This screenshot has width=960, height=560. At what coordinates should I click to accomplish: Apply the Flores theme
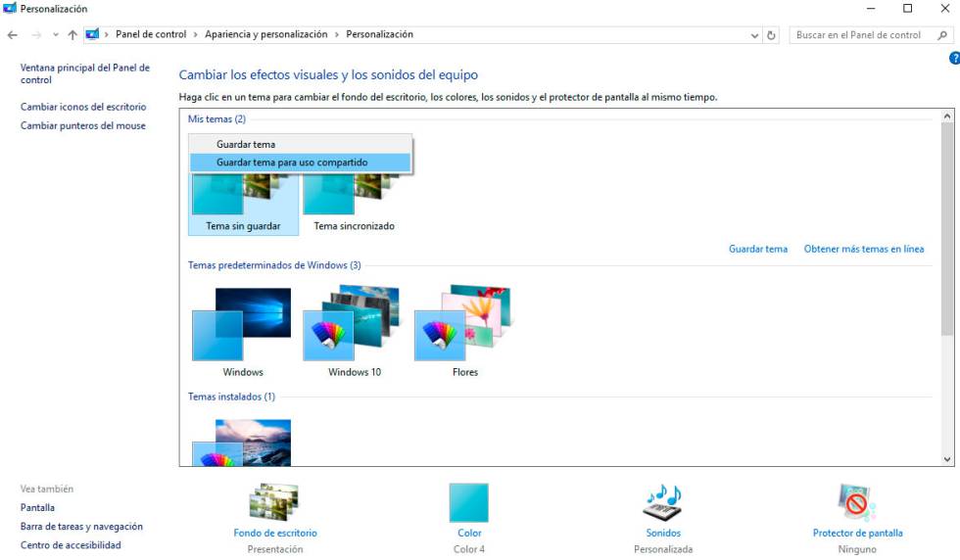tap(464, 332)
